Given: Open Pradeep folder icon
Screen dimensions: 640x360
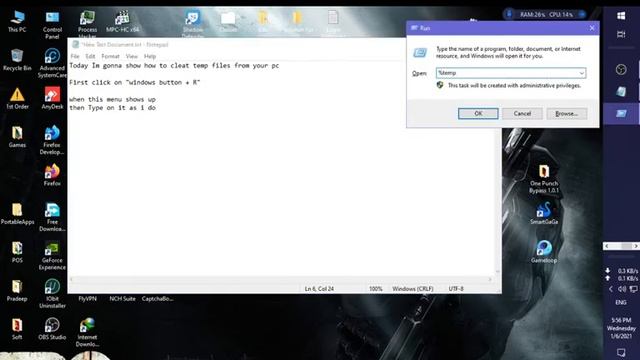Looking at the screenshot, I should pos(17,290).
